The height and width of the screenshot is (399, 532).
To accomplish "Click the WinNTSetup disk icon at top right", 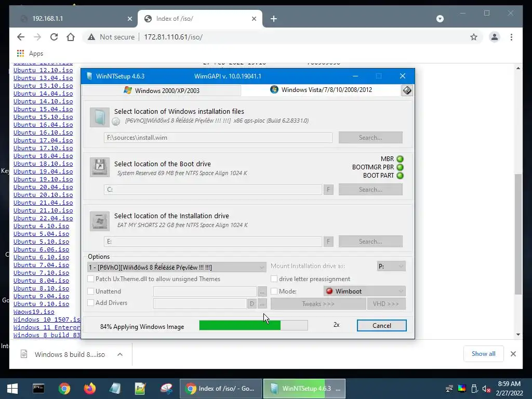I will (407, 90).
